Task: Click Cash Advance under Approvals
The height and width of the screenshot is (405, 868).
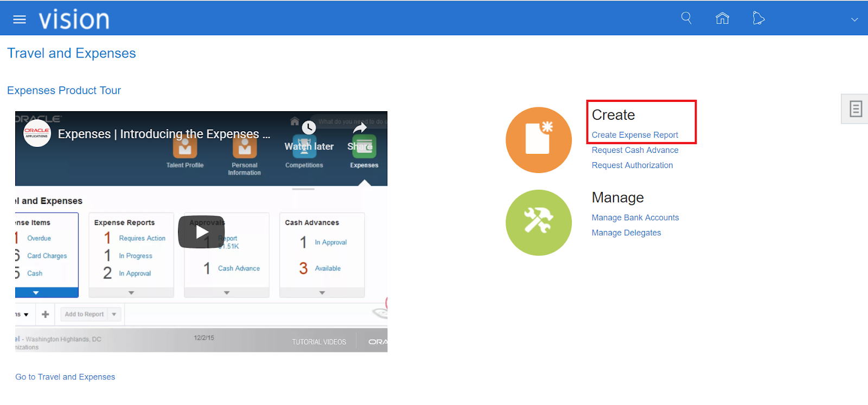Action: (x=239, y=268)
